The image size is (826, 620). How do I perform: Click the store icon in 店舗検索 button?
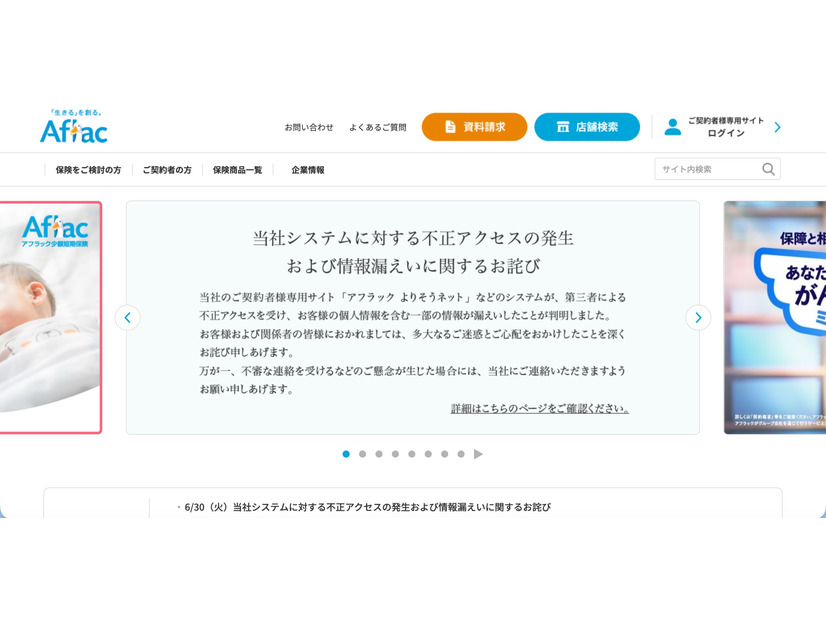[563, 127]
